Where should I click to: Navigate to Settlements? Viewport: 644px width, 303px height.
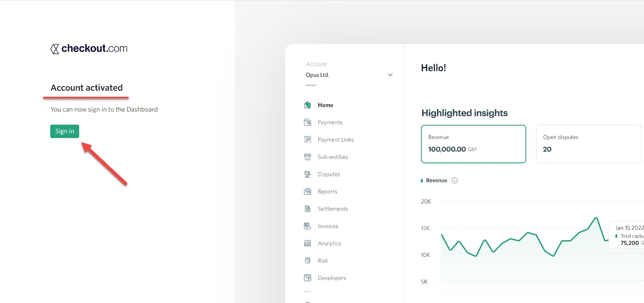coord(333,209)
